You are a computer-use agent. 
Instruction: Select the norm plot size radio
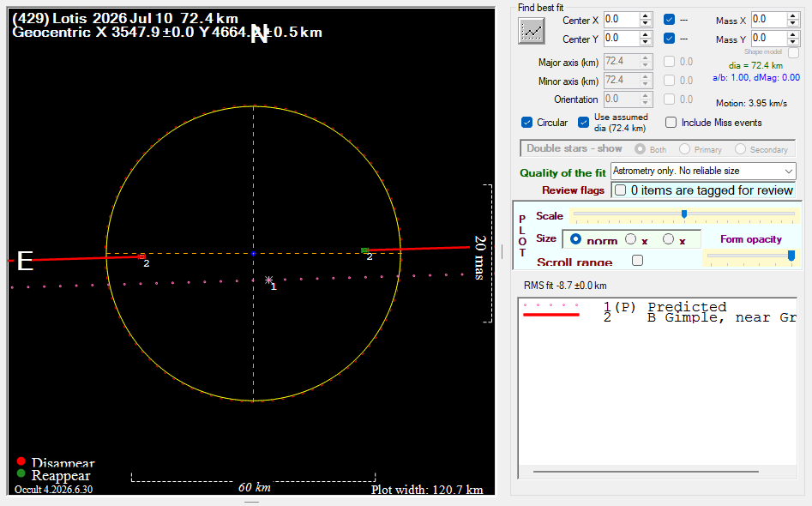coord(575,239)
